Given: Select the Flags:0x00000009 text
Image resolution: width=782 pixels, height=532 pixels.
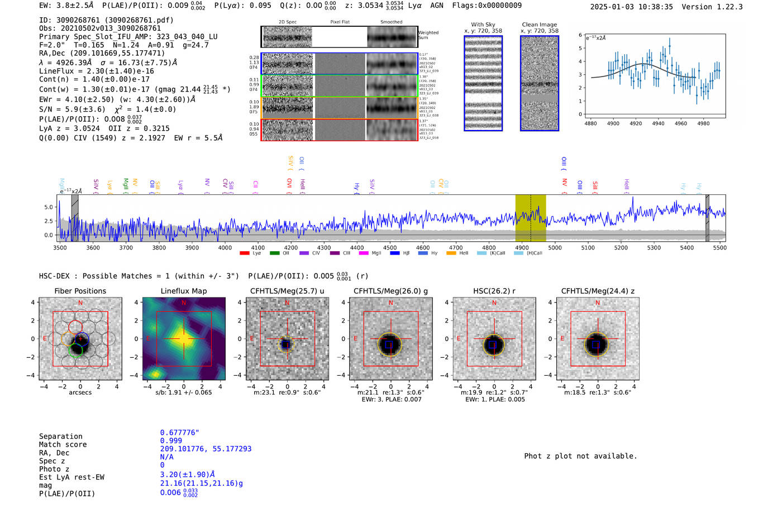Looking at the screenshot, I should coord(487,6).
